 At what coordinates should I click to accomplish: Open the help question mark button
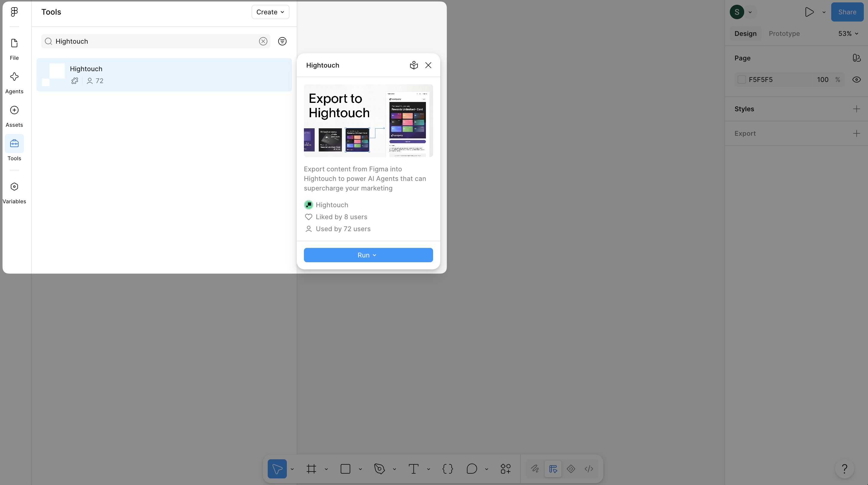click(x=844, y=469)
